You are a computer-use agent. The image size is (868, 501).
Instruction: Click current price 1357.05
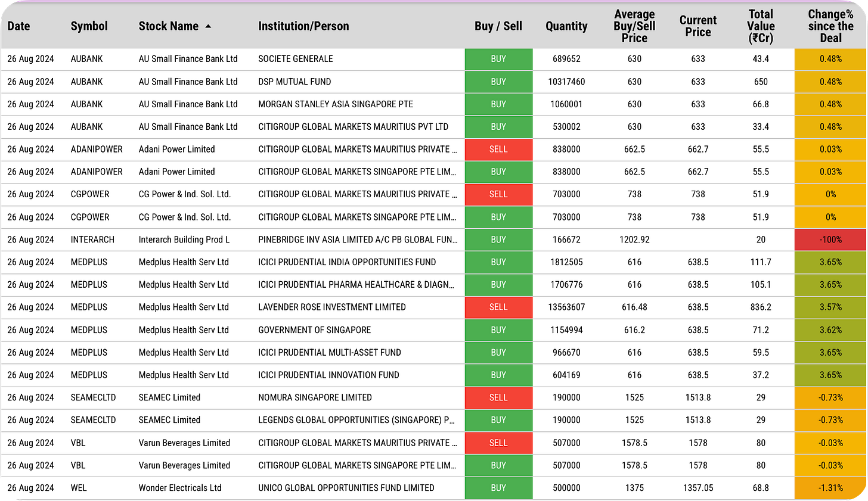point(698,488)
